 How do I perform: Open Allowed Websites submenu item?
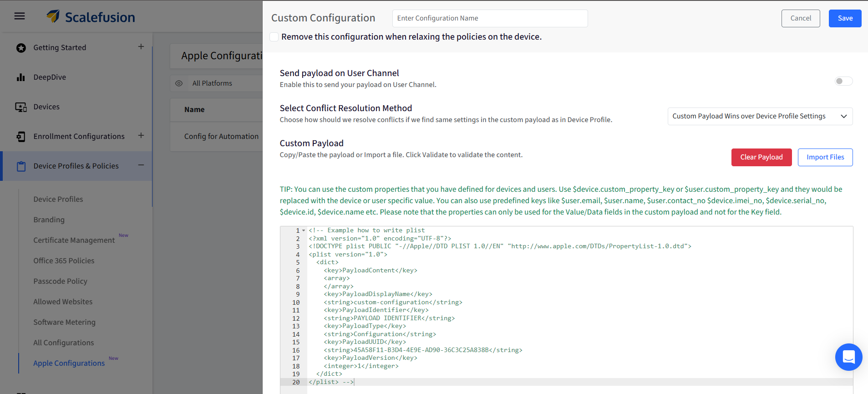(x=63, y=302)
